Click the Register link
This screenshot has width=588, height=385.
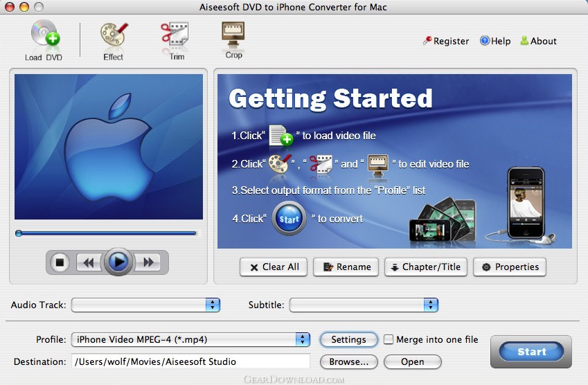[446, 41]
